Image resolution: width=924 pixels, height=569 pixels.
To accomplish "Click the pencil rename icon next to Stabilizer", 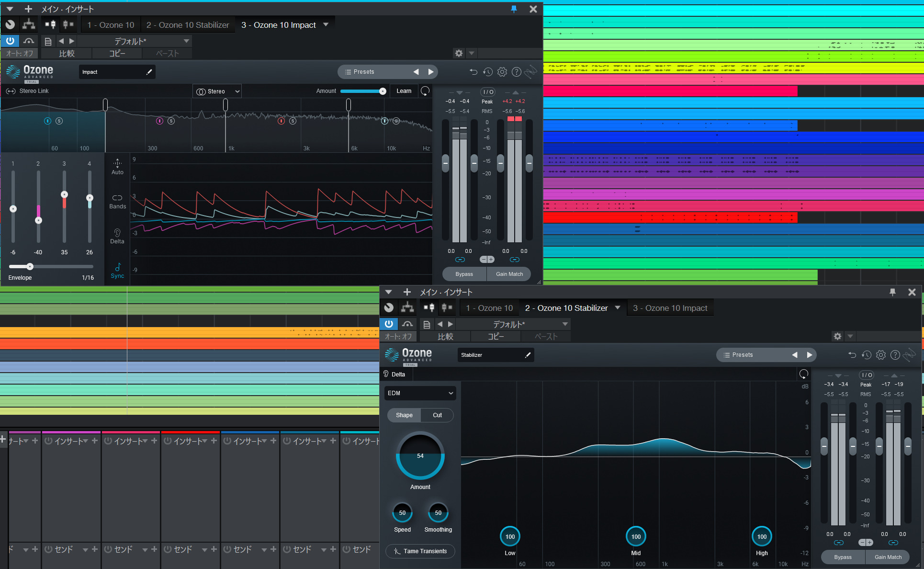I will point(528,355).
